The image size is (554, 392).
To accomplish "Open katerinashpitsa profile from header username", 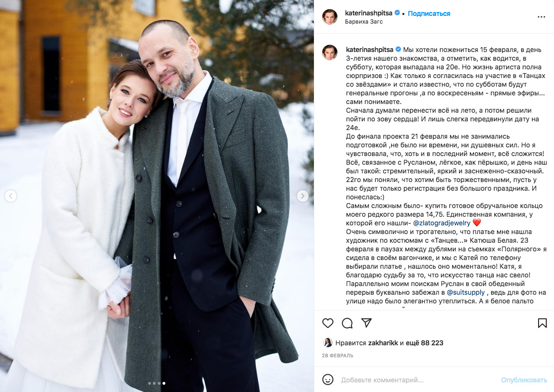I will pos(368,13).
